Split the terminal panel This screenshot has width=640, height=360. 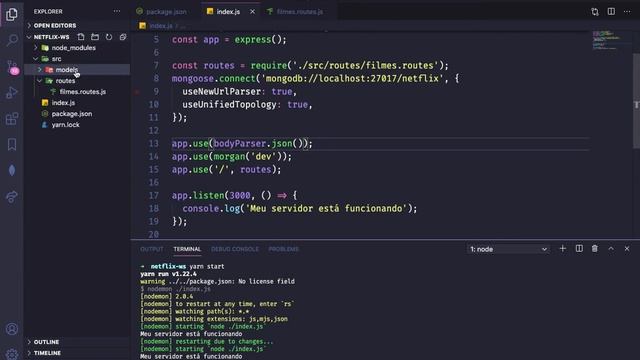click(579, 249)
